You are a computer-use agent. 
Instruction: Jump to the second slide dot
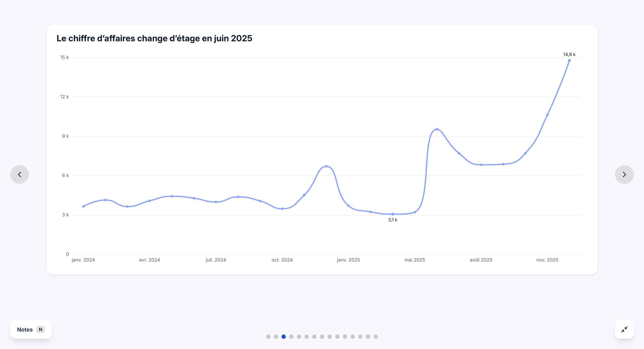pyautogui.click(x=276, y=337)
